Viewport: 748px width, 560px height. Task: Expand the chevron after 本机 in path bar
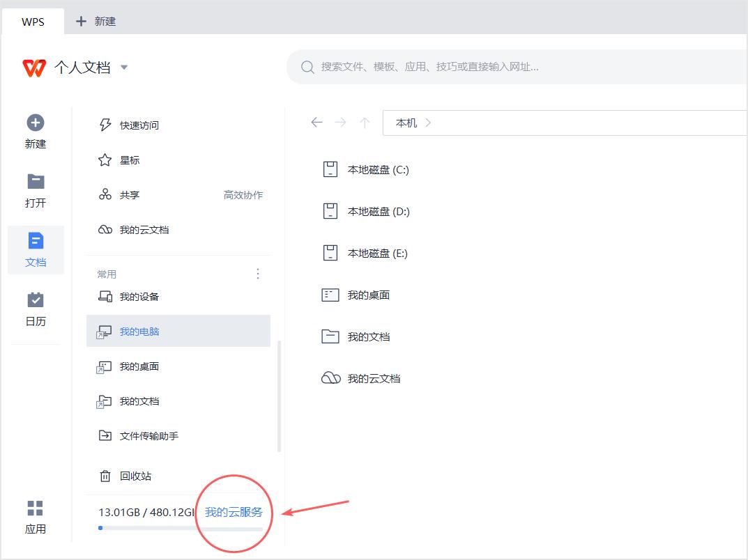click(x=428, y=123)
